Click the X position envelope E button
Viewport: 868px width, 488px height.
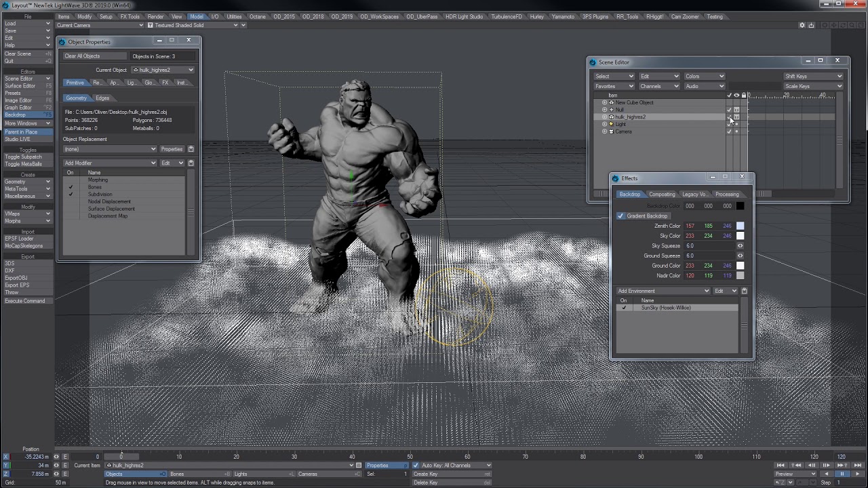click(65, 457)
